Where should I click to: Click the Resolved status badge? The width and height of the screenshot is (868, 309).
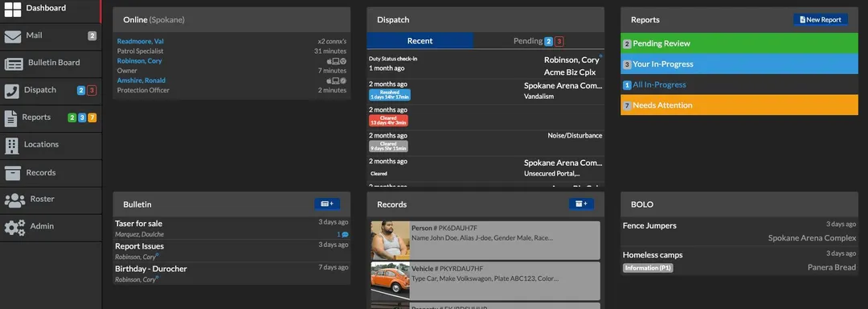pyautogui.click(x=390, y=95)
